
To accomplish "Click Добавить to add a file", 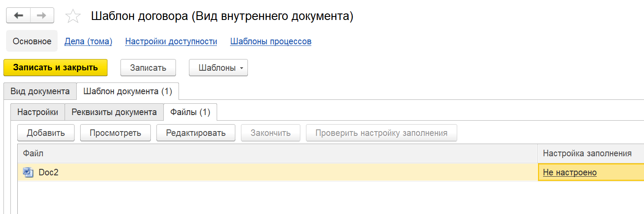I will click(46, 133).
